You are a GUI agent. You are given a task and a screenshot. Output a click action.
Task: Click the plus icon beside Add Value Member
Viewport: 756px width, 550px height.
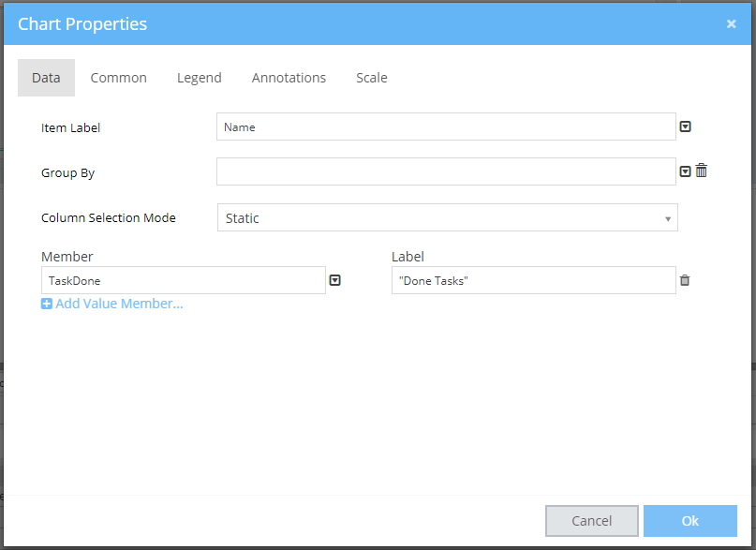(x=47, y=304)
